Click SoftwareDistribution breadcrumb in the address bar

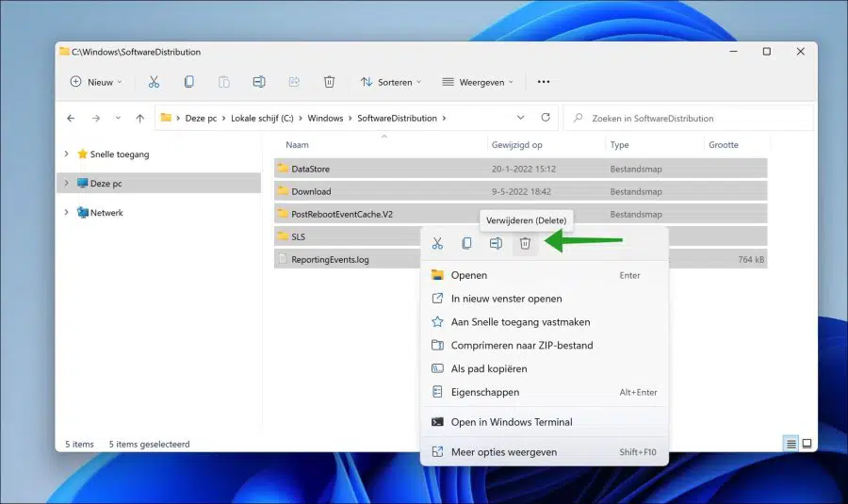pyautogui.click(x=397, y=118)
